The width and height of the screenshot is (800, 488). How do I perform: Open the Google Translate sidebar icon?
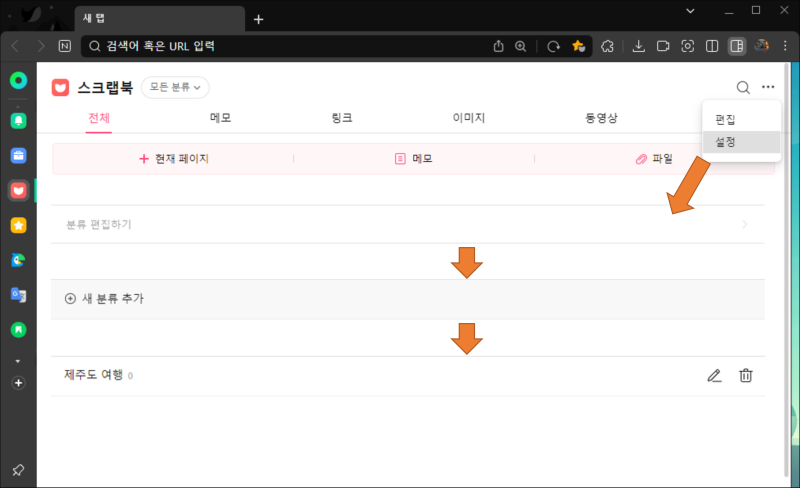point(18,295)
